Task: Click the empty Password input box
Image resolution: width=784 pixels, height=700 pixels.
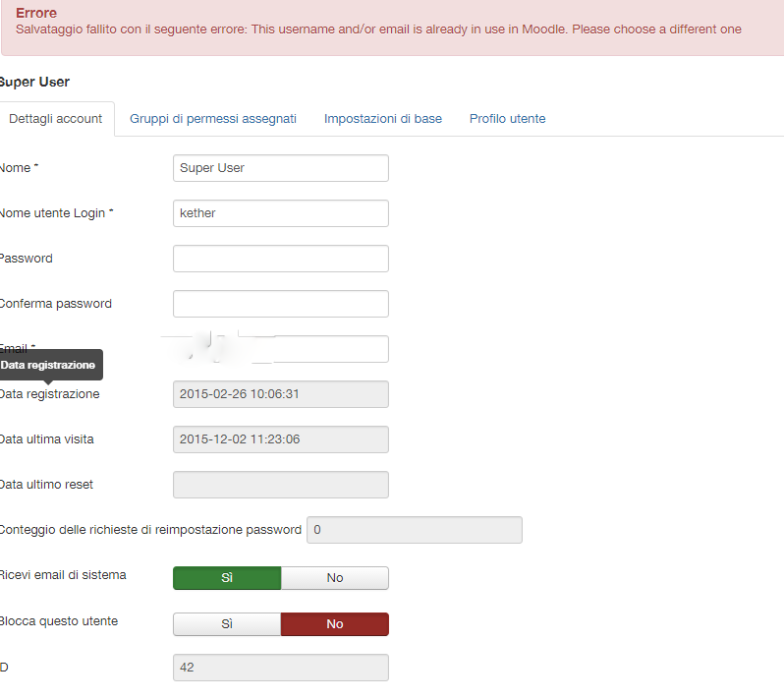Action: pyautogui.click(x=281, y=259)
